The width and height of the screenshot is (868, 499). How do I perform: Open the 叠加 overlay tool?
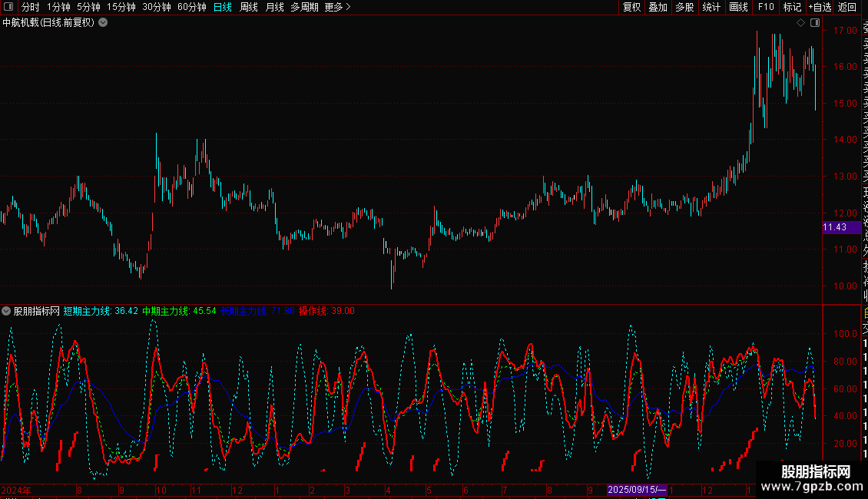pyautogui.click(x=658, y=7)
